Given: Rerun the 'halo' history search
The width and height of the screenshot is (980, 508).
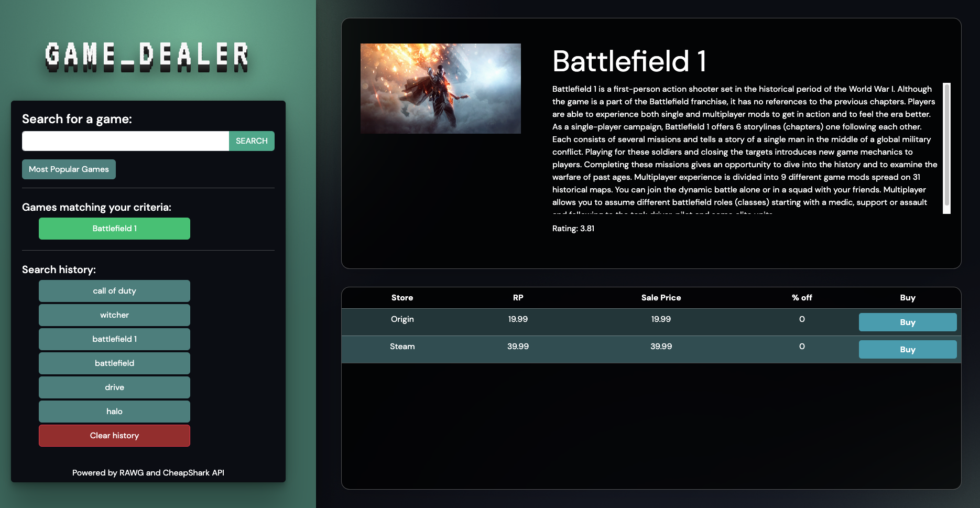Looking at the screenshot, I should 114,412.
